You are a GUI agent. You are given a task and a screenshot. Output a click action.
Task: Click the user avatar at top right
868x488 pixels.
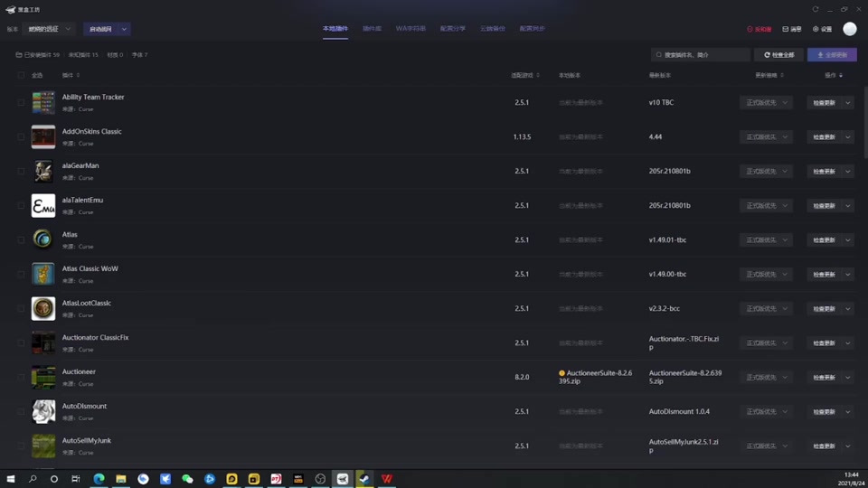(x=850, y=29)
